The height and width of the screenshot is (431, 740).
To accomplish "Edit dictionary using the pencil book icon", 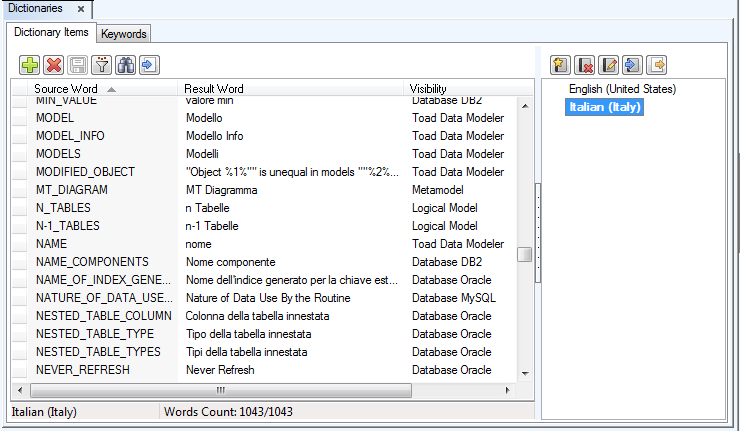I will click(x=609, y=66).
